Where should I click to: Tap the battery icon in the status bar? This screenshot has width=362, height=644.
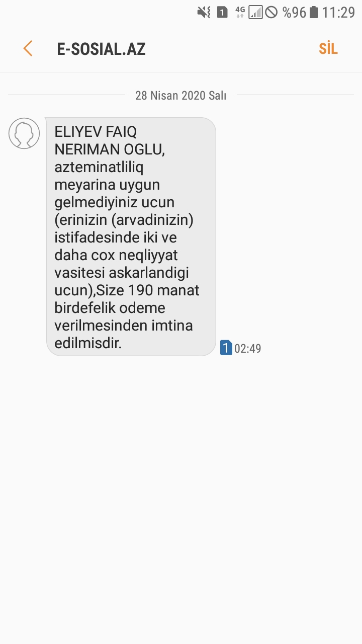(x=314, y=12)
